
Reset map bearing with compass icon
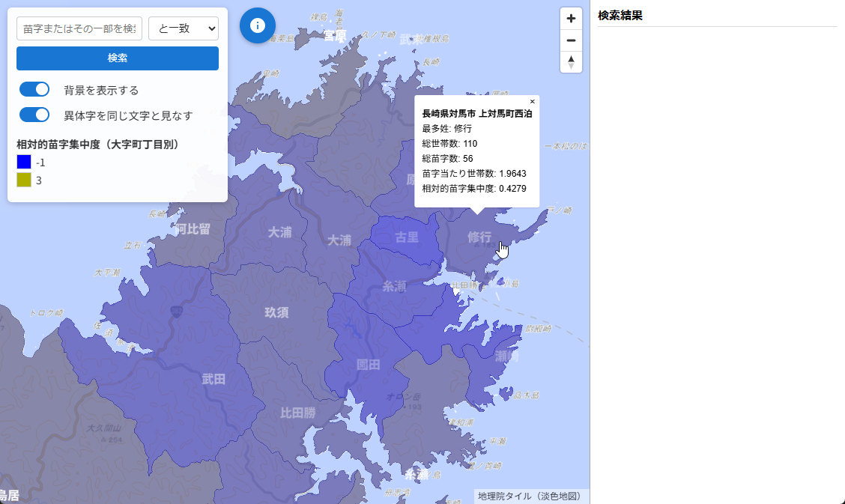[x=571, y=62]
